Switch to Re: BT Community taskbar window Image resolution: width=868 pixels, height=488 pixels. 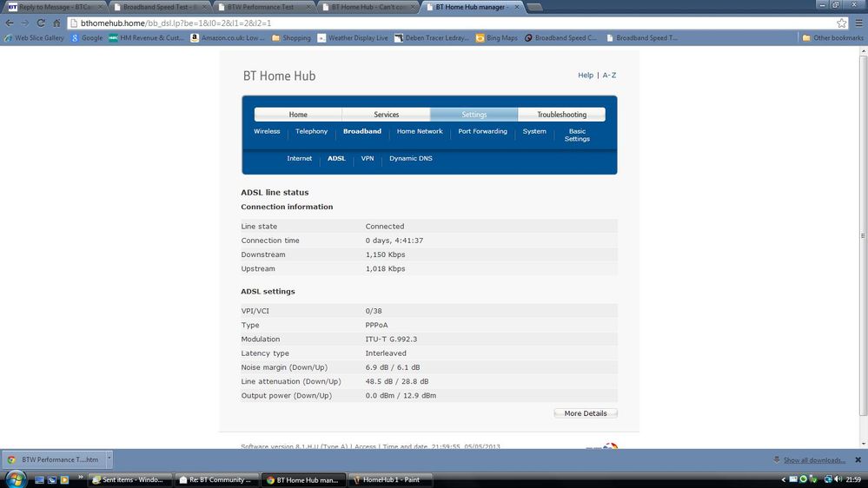216,479
